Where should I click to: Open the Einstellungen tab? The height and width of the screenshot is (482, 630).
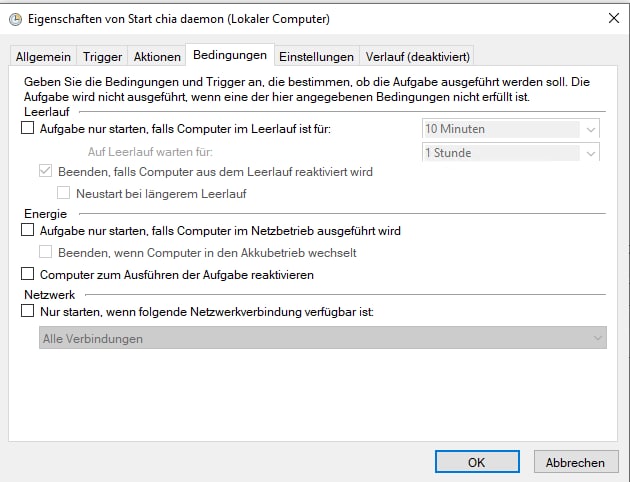316,57
